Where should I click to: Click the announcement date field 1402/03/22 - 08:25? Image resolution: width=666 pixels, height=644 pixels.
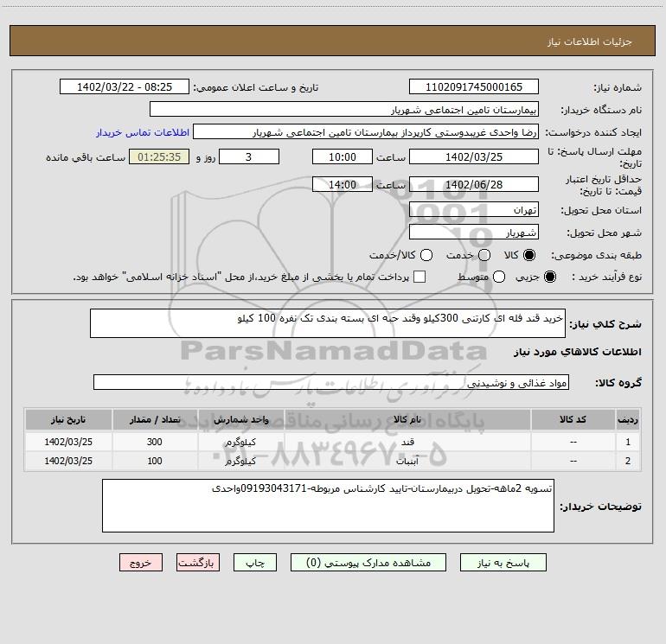pyautogui.click(x=125, y=86)
